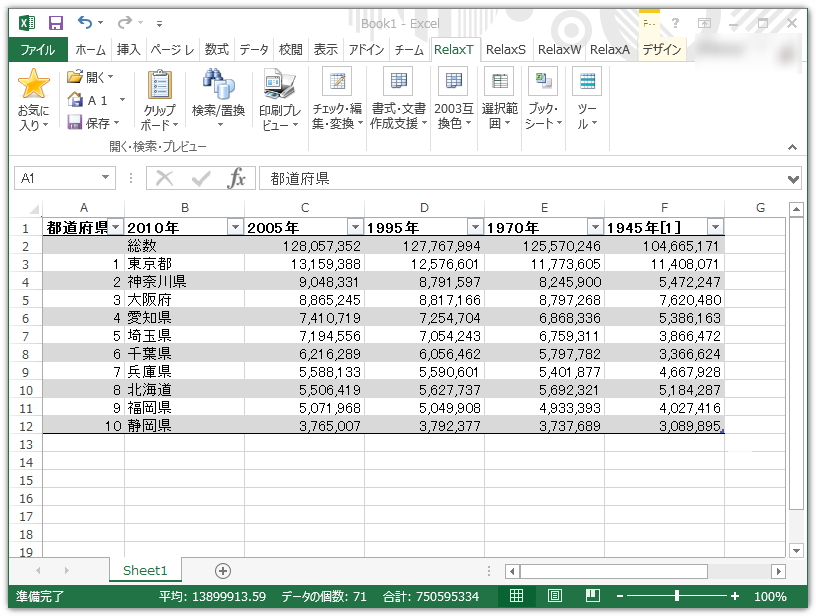Screen dimensions: 816x616
Task: Switch to the ホーム tab
Action: (x=91, y=50)
